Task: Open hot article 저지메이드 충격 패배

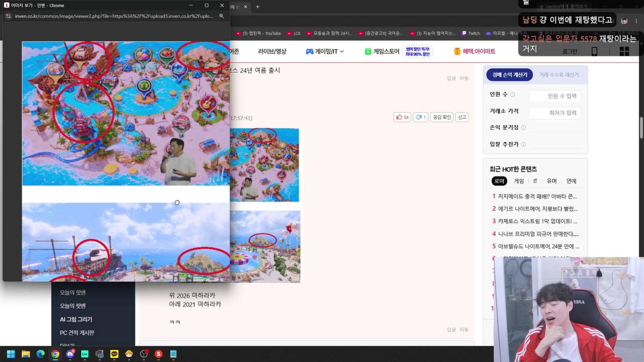Action: [x=537, y=196]
